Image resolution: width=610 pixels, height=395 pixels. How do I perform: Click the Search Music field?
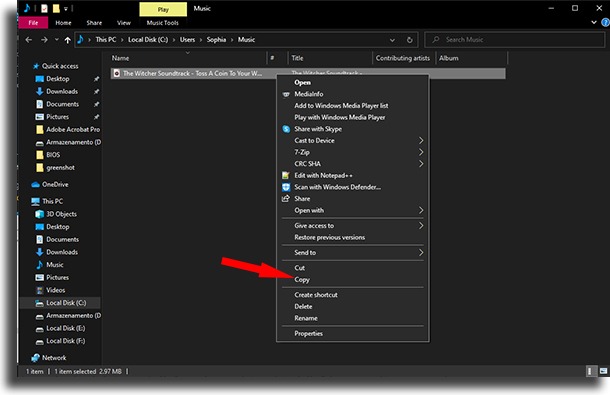click(515, 40)
